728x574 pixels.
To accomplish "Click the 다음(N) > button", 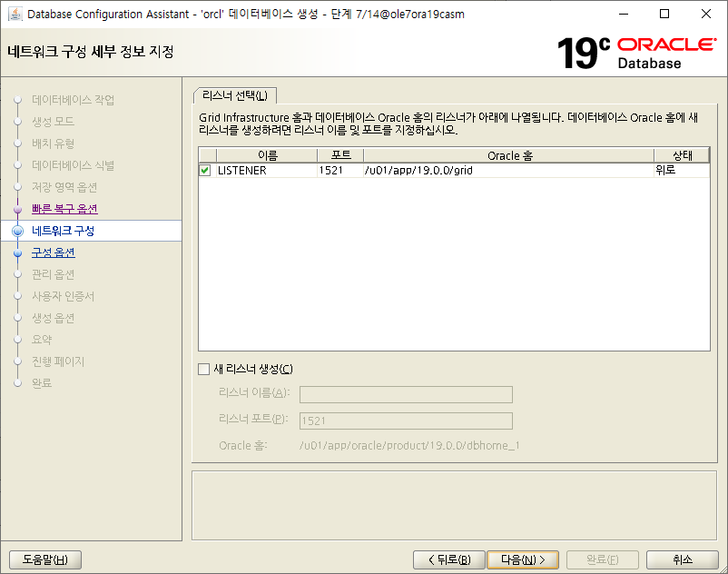I will pyautogui.click(x=523, y=559).
